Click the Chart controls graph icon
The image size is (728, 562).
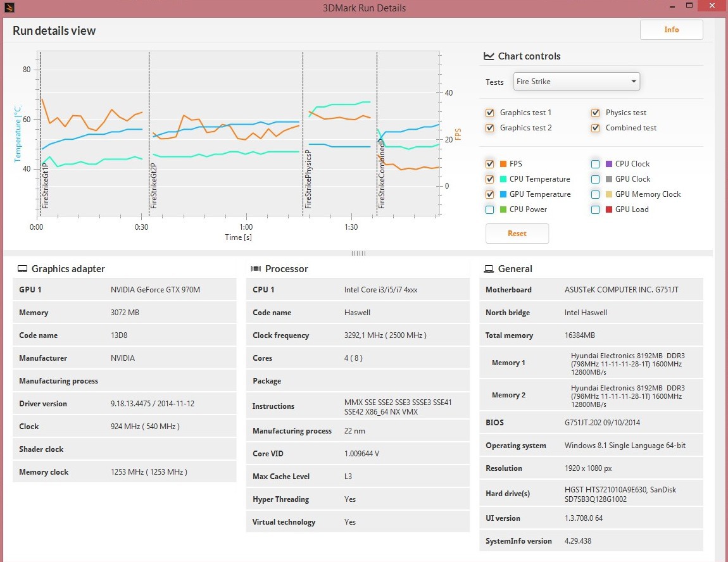[x=489, y=56]
